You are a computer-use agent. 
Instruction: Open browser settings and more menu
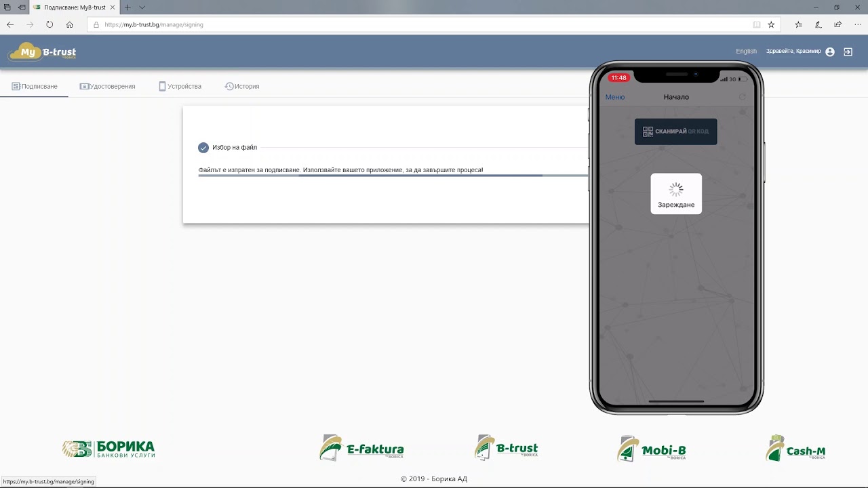[x=858, y=24]
